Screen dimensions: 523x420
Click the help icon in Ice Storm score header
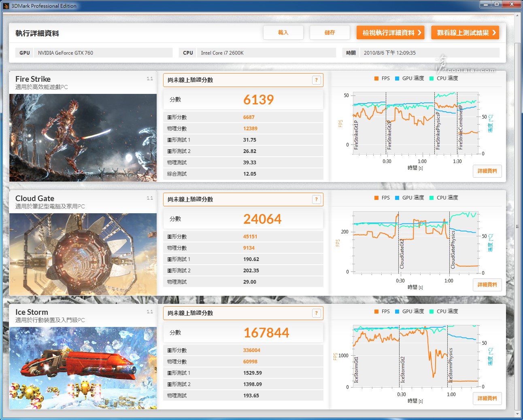(x=317, y=313)
